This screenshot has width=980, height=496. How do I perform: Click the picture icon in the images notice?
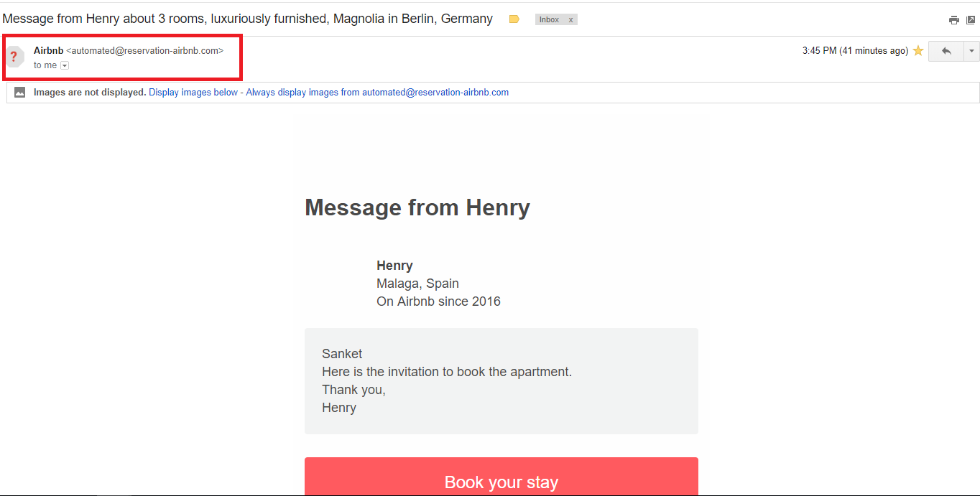point(20,92)
